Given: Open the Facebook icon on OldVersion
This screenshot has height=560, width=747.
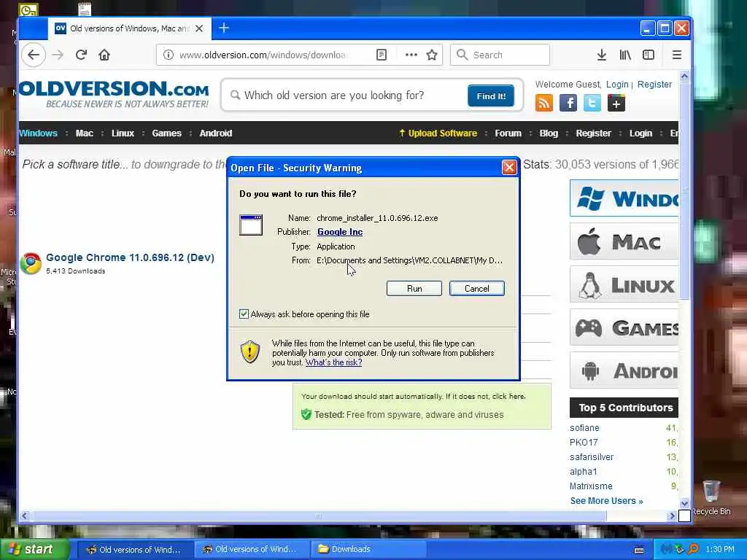Looking at the screenshot, I should pos(568,103).
